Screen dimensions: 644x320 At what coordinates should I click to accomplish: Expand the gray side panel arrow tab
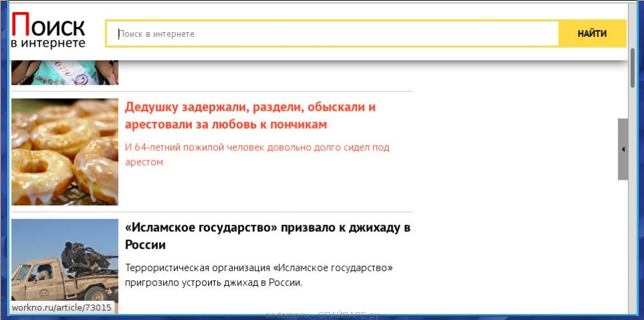click(x=623, y=149)
